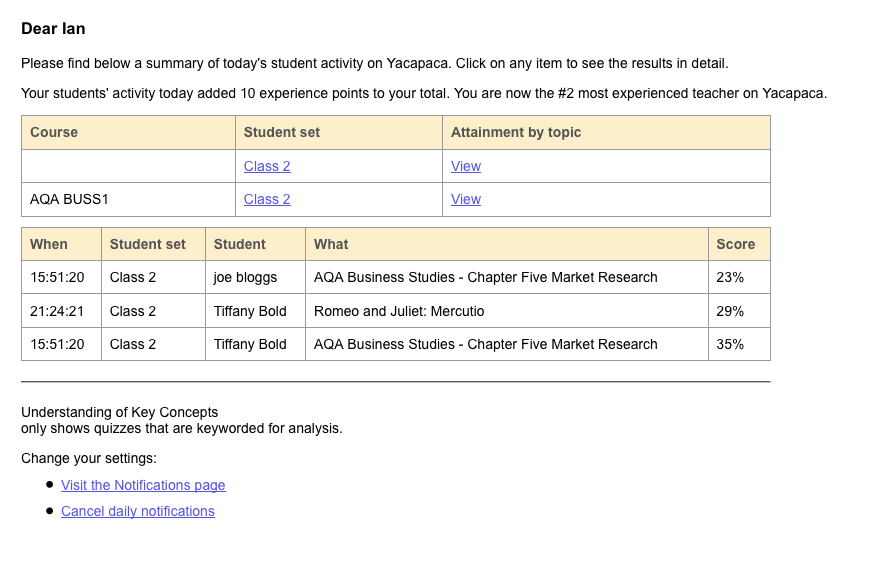View attainment by topic for AQA BUSS1
This screenshot has height=562, width=889.
pos(466,199)
